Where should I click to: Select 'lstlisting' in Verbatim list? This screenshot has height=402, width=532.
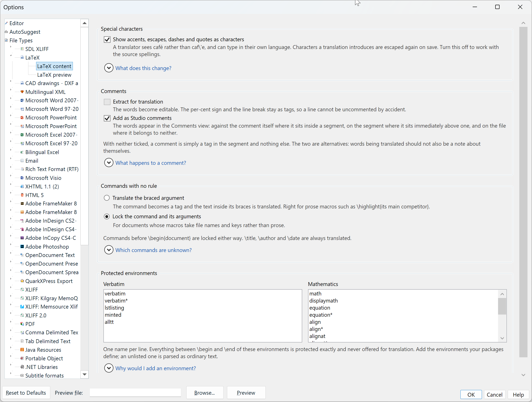click(115, 308)
